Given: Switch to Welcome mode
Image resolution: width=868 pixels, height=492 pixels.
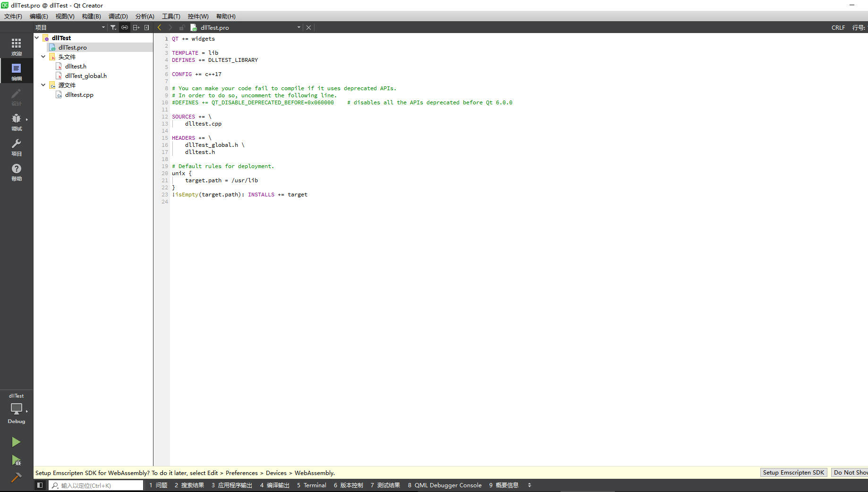Looking at the screenshot, I should tap(17, 46).
